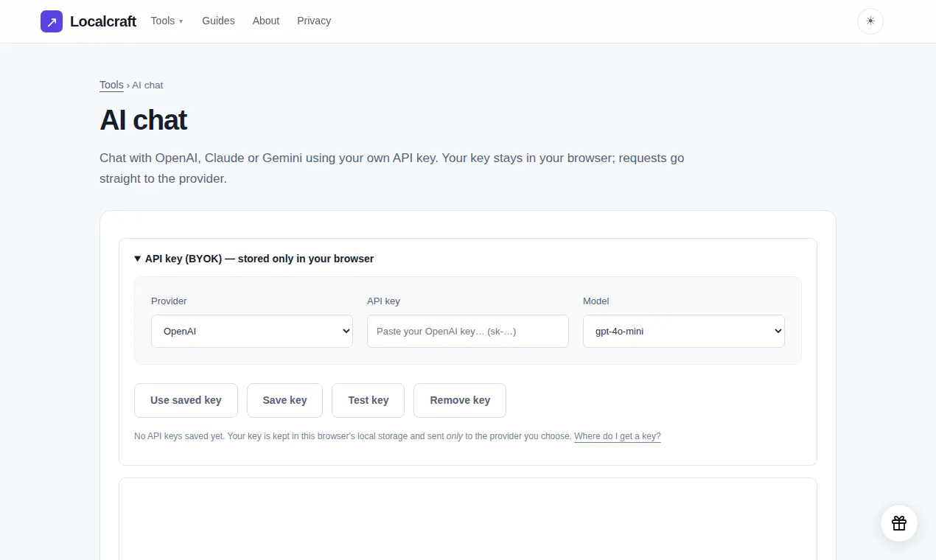Screen dimensions: 936x560
Task: Click the Remove key button
Action: [x=460, y=400]
